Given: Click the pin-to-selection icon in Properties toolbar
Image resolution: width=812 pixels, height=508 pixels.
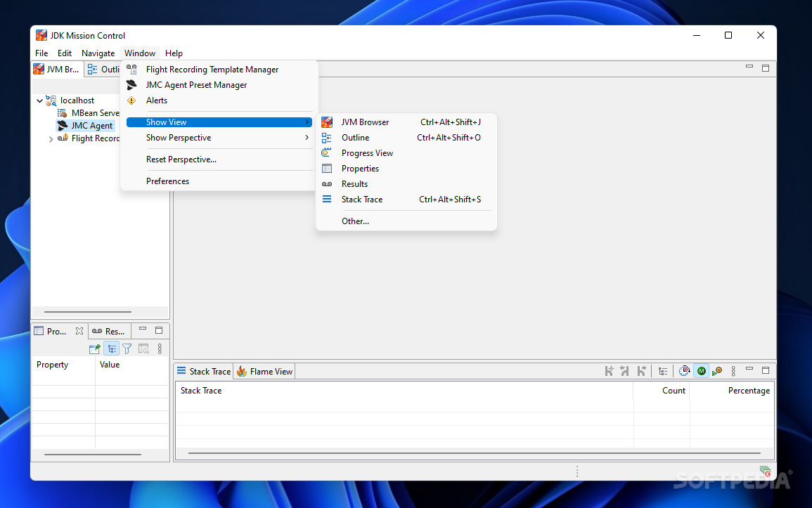Looking at the screenshot, I should (94, 349).
